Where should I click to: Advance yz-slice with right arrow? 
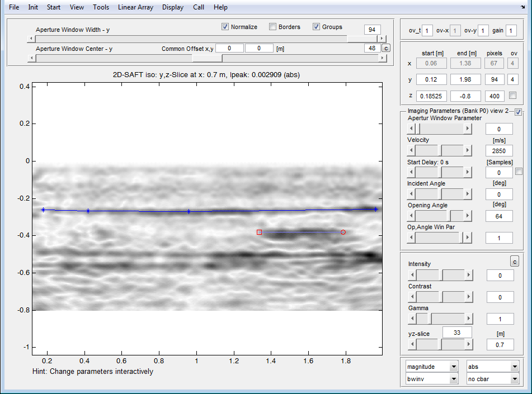click(469, 345)
